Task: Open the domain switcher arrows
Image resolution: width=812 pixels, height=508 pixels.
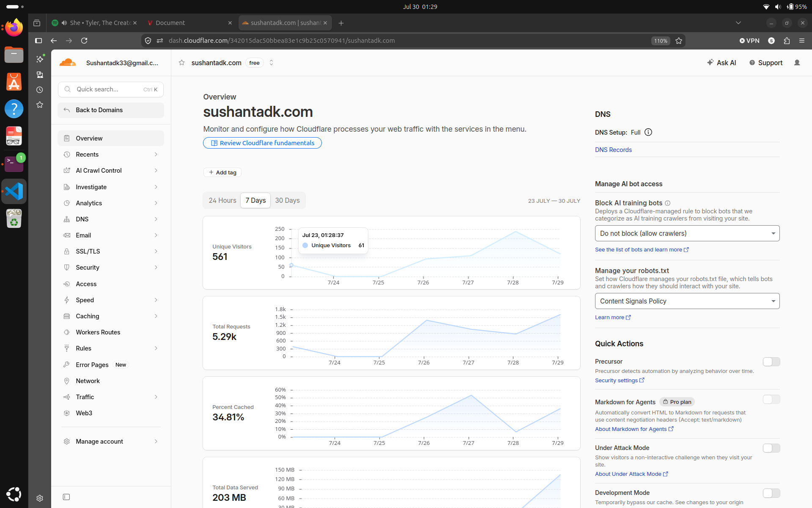Action: 272,63
